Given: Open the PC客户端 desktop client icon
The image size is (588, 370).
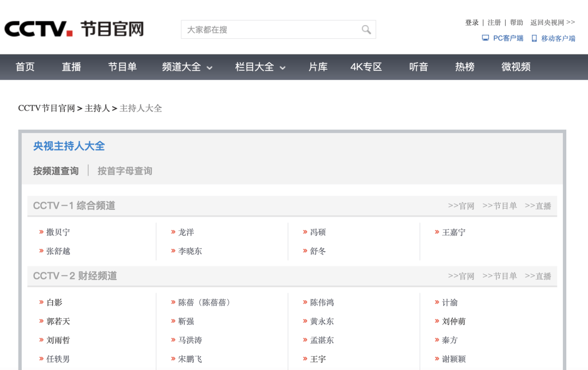Looking at the screenshot, I should (x=485, y=38).
